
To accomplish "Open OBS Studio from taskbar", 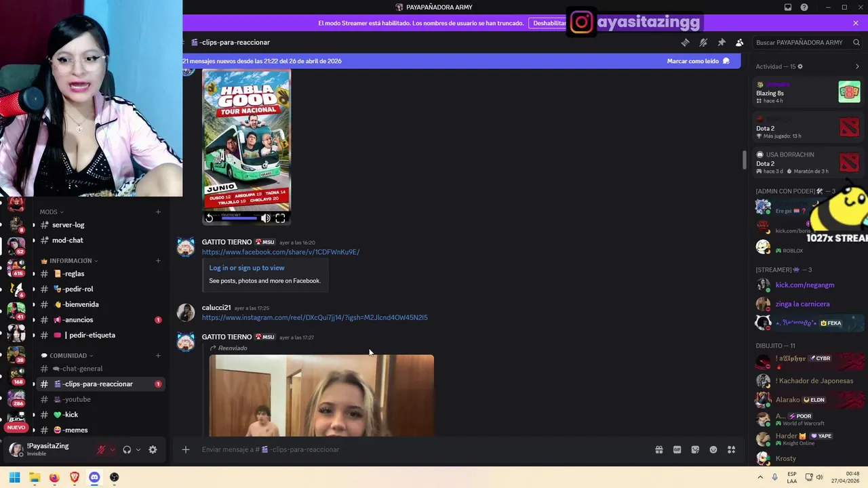I will click(x=114, y=477).
